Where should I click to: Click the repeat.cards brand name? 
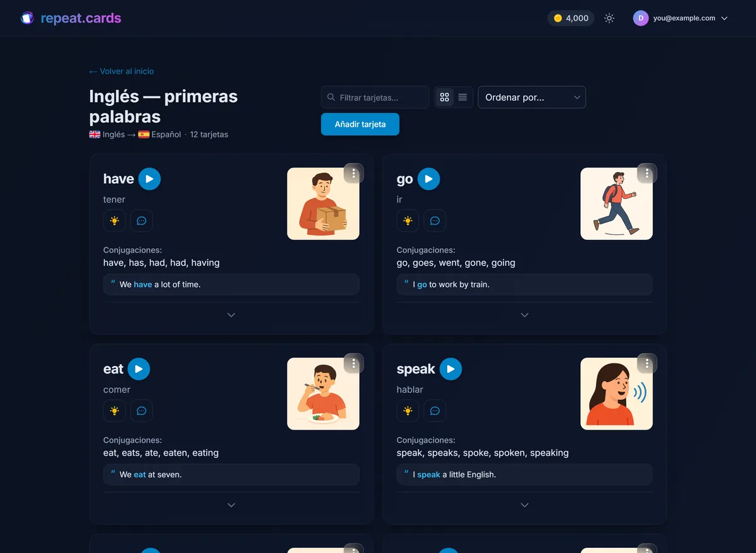81,18
